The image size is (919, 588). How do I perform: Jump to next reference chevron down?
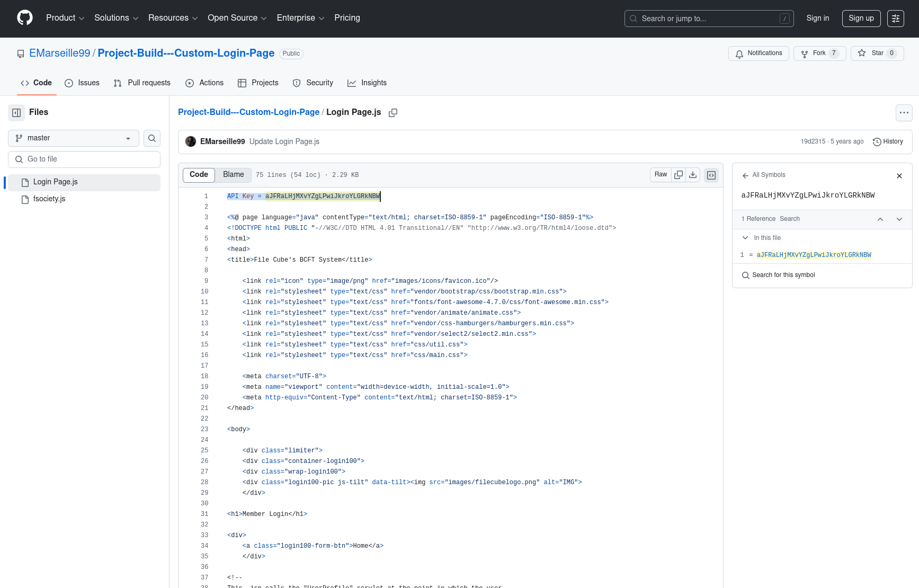click(899, 219)
